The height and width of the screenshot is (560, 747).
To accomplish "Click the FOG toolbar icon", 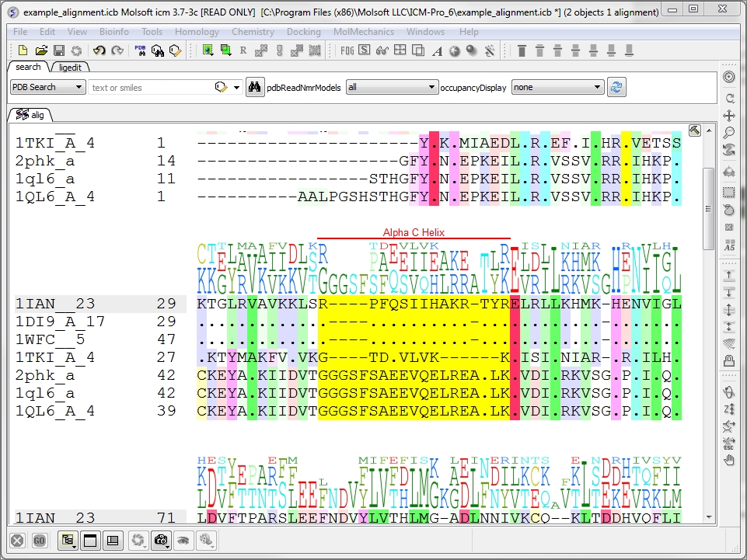I will [x=347, y=50].
